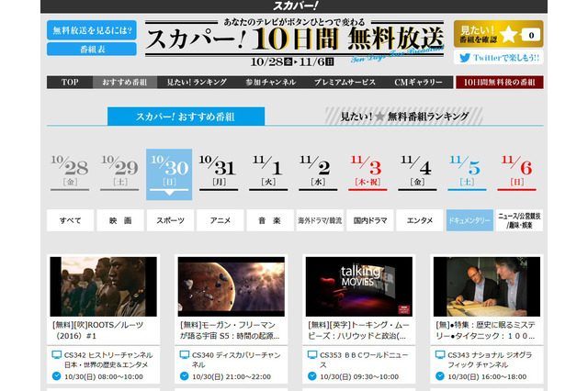Click the スカパー! 10日間 無料放送 banner

click(x=293, y=40)
